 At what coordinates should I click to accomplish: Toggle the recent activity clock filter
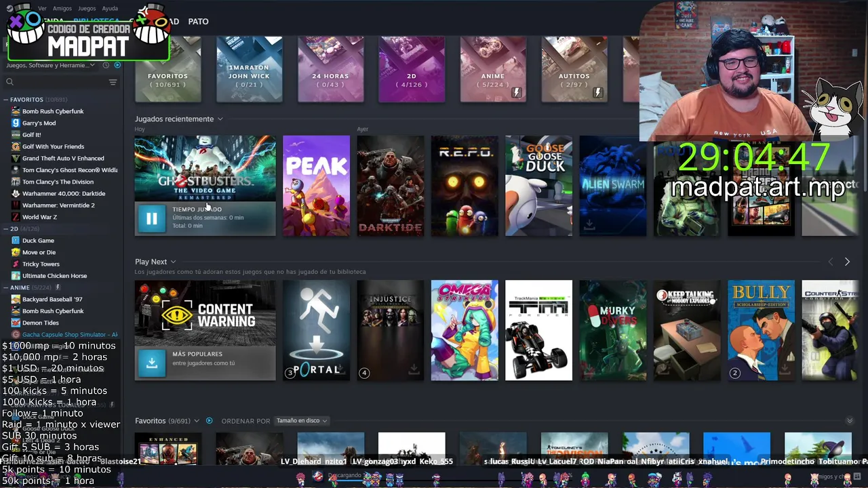click(106, 65)
